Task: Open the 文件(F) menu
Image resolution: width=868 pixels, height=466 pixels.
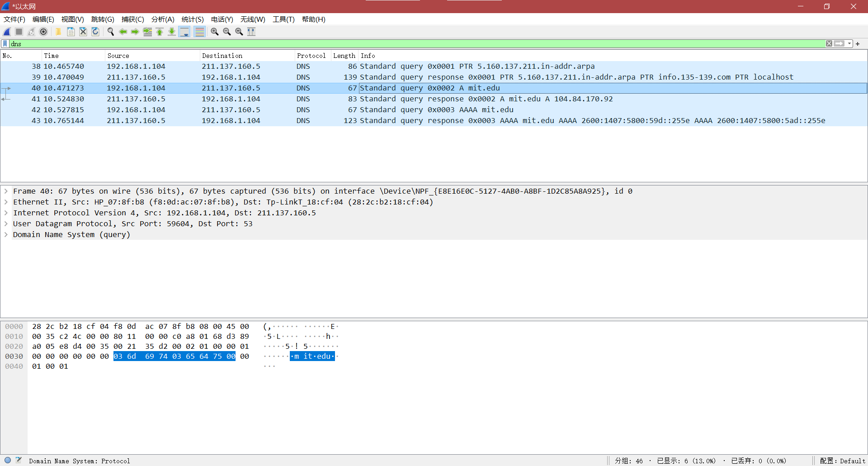Action: tap(14, 19)
